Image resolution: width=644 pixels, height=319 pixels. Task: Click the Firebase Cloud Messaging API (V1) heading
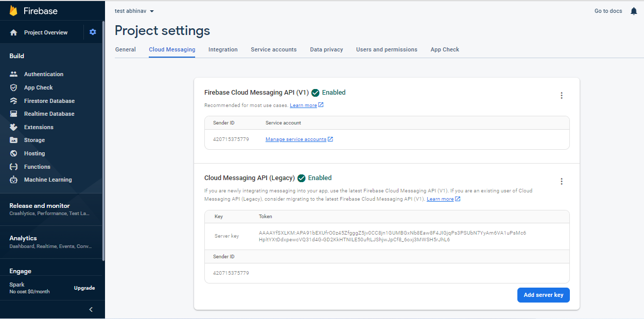coord(256,93)
